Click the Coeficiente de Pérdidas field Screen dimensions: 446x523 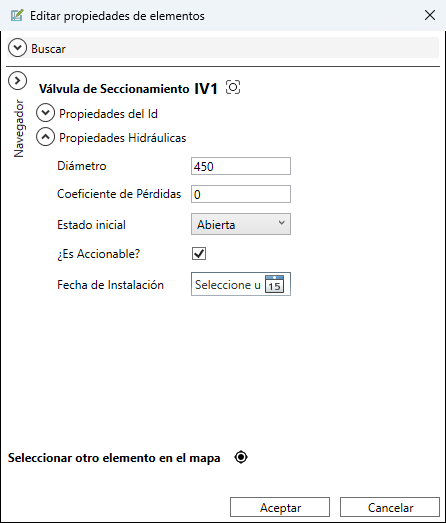(241, 194)
